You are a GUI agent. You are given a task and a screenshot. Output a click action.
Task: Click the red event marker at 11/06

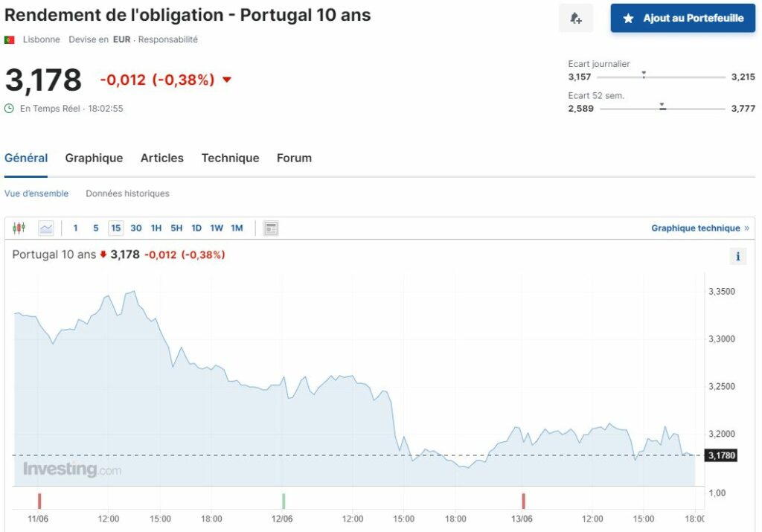pos(39,501)
